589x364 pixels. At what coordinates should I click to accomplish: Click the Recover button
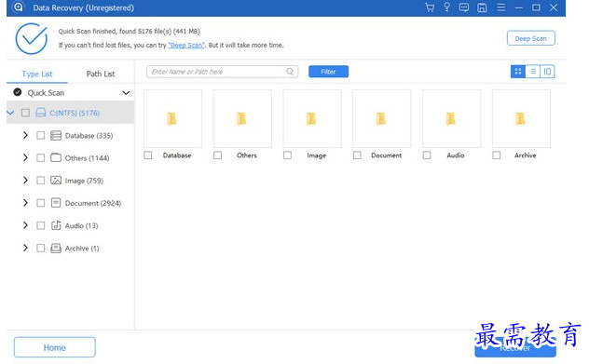coord(515,348)
